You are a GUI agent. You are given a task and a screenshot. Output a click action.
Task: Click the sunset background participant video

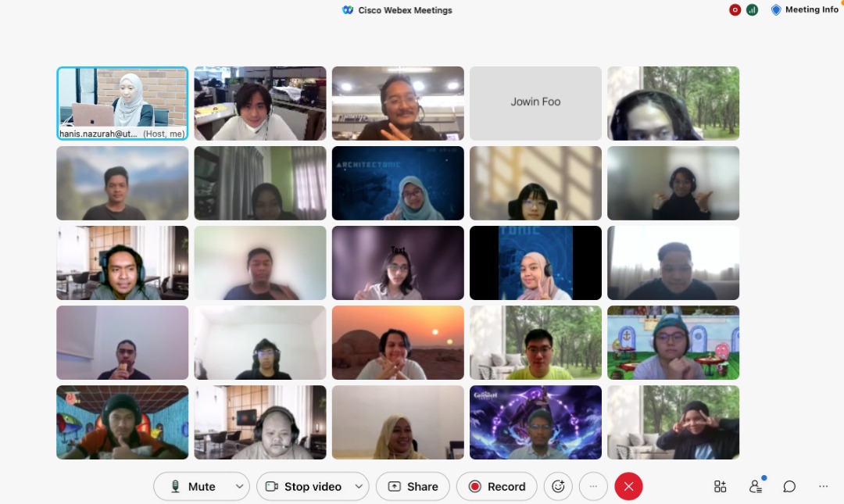pos(398,342)
